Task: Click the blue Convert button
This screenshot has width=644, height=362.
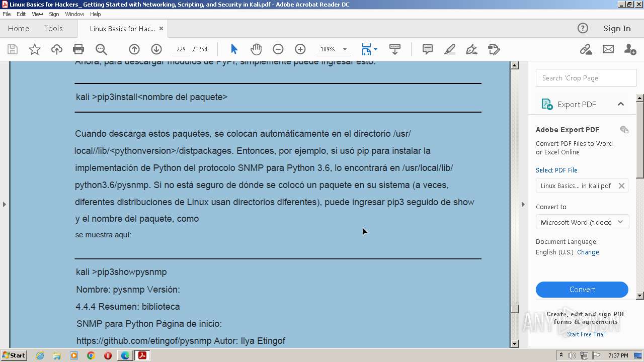Action: 582,290
